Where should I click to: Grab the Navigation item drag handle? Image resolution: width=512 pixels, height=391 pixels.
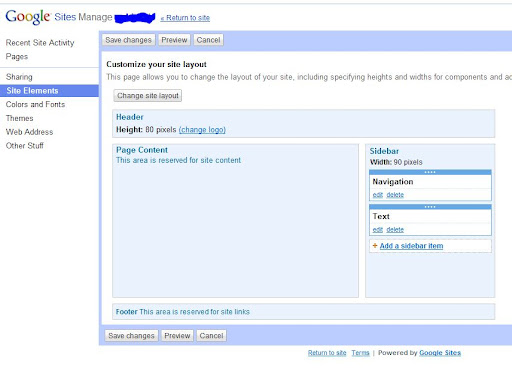click(x=430, y=172)
